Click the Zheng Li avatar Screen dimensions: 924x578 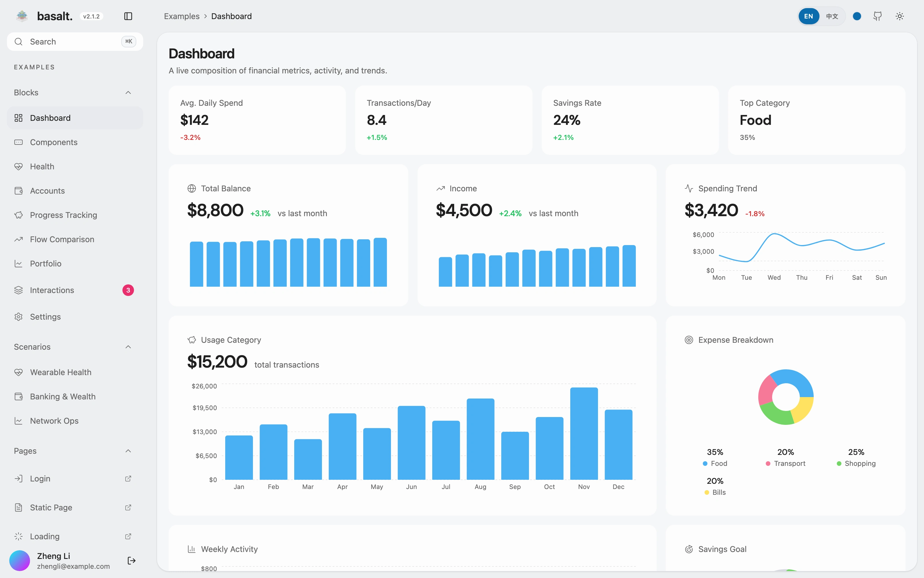click(19, 560)
